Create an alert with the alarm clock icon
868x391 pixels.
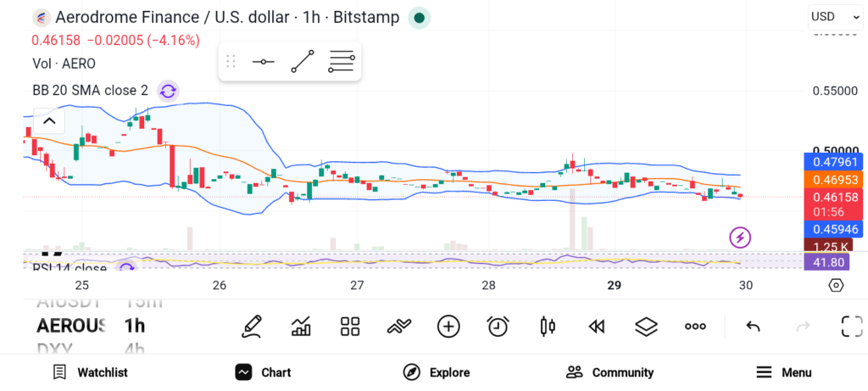pyautogui.click(x=498, y=327)
